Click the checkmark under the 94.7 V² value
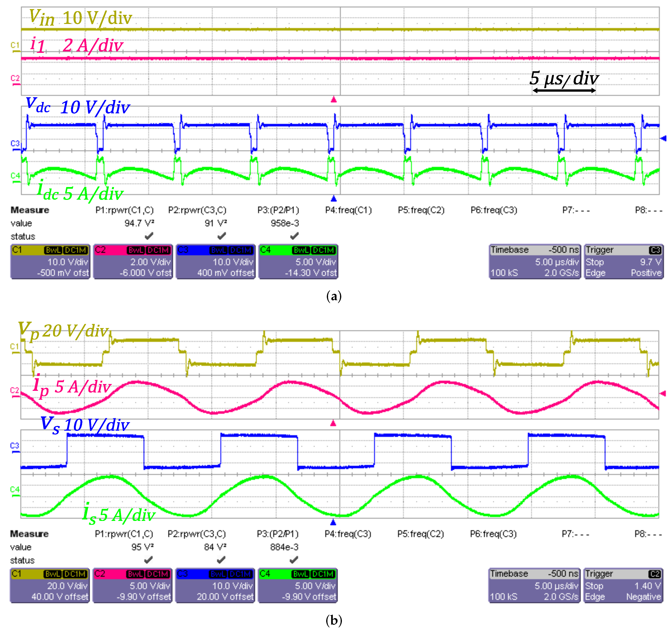 [149, 236]
